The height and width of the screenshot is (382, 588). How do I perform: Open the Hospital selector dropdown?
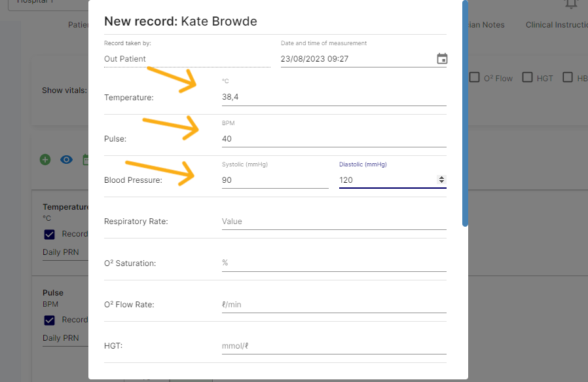[x=46, y=3]
